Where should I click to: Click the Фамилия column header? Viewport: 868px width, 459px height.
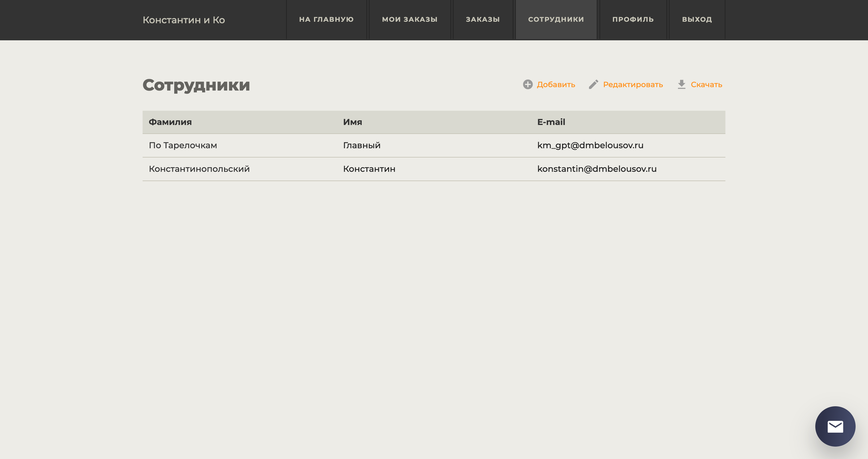(170, 122)
